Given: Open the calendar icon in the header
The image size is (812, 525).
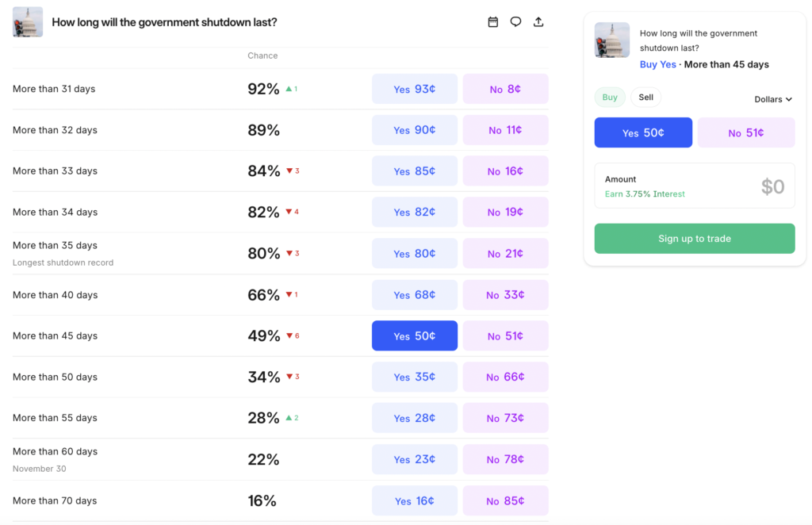Looking at the screenshot, I should click(x=492, y=22).
